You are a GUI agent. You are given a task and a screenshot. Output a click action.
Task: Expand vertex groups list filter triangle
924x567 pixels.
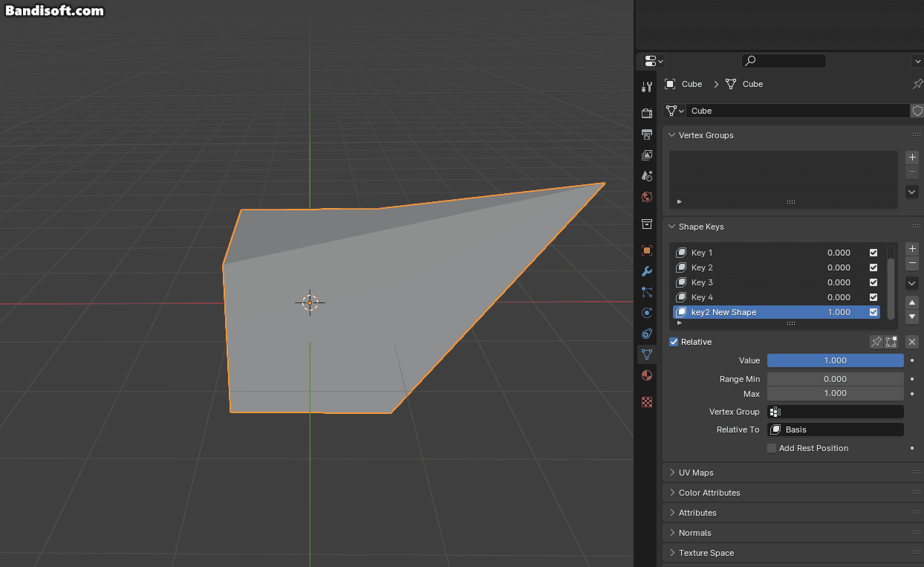[x=680, y=201]
